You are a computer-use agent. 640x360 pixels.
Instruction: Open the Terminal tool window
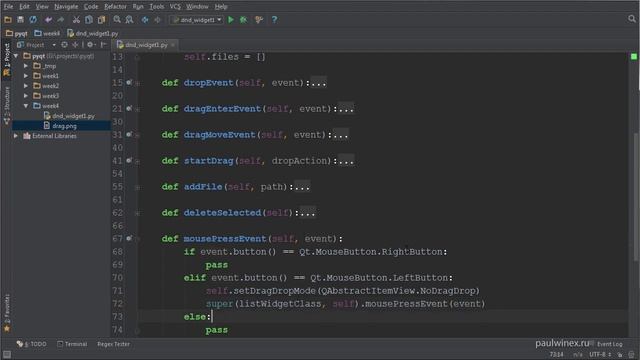tap(72, 344)
